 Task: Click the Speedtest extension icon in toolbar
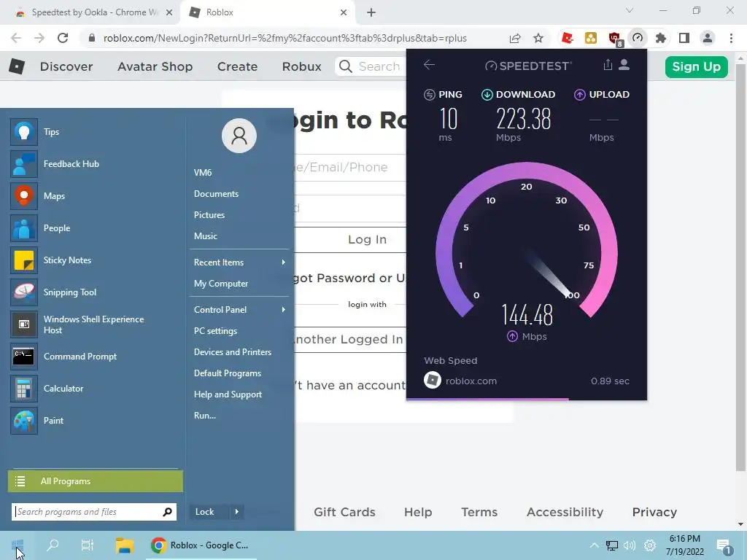[638, 38]
